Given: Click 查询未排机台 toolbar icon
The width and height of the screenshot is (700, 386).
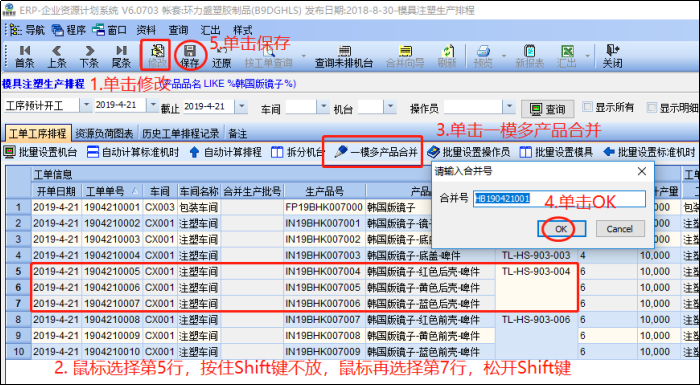Looking at the screenshot, I should pyautogui.click(x=344, y=56).
